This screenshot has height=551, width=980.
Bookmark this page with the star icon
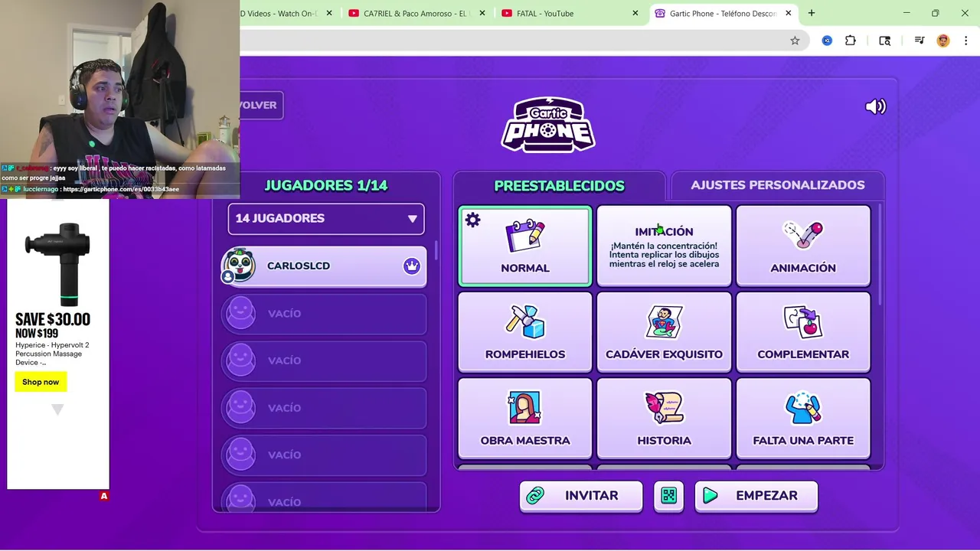tap(795, 41)
